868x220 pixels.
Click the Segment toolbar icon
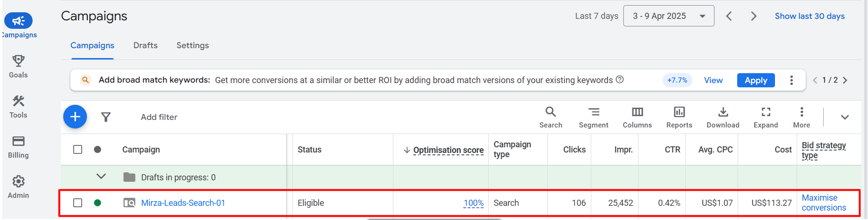(594, 112)
